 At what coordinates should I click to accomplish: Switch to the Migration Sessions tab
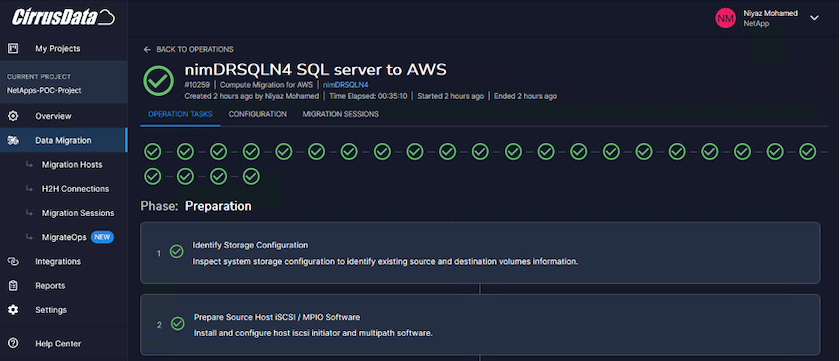click(341, 114)
